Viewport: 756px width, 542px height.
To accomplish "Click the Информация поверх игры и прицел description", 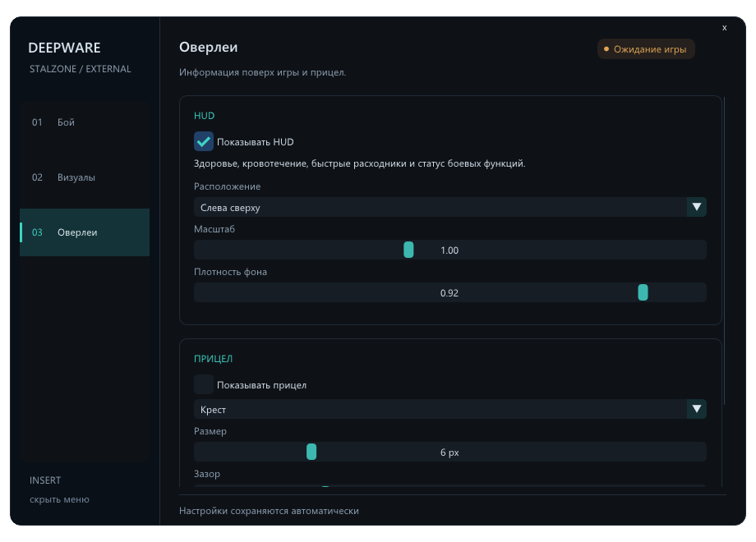I will [263, 72].
